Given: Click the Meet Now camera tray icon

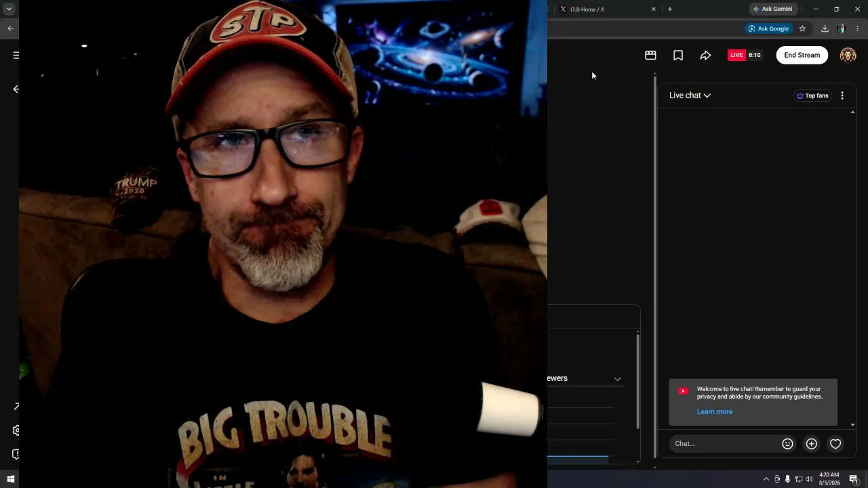Looking at the screenshot, I should tap(777, 479).
